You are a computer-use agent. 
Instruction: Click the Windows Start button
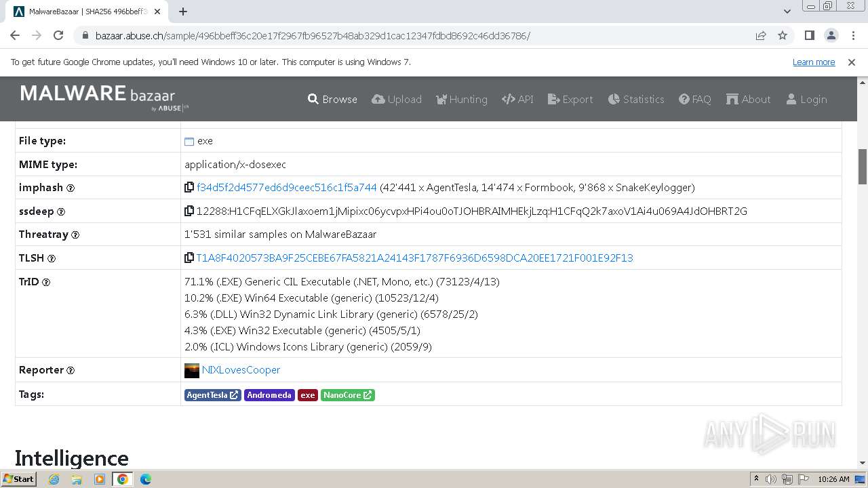18,479
